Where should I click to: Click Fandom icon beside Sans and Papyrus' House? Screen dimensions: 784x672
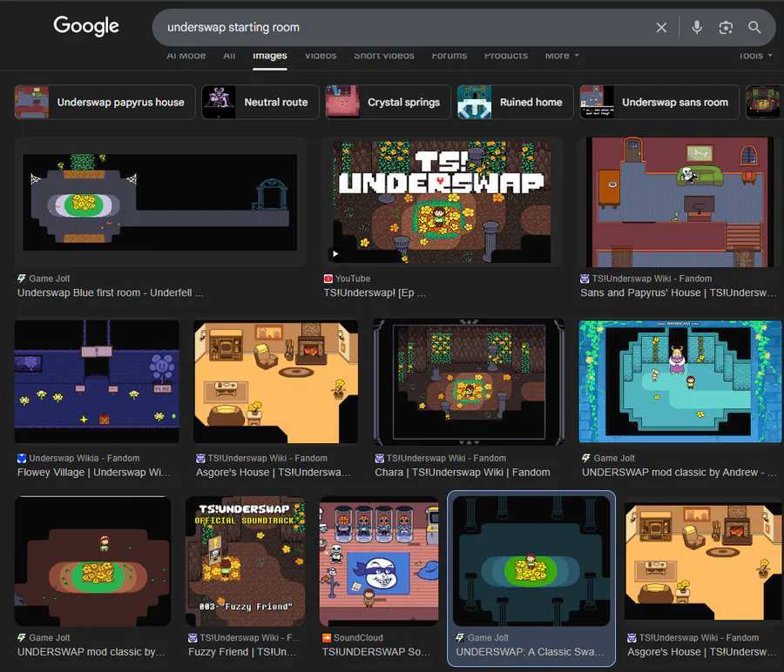point(585,279)
